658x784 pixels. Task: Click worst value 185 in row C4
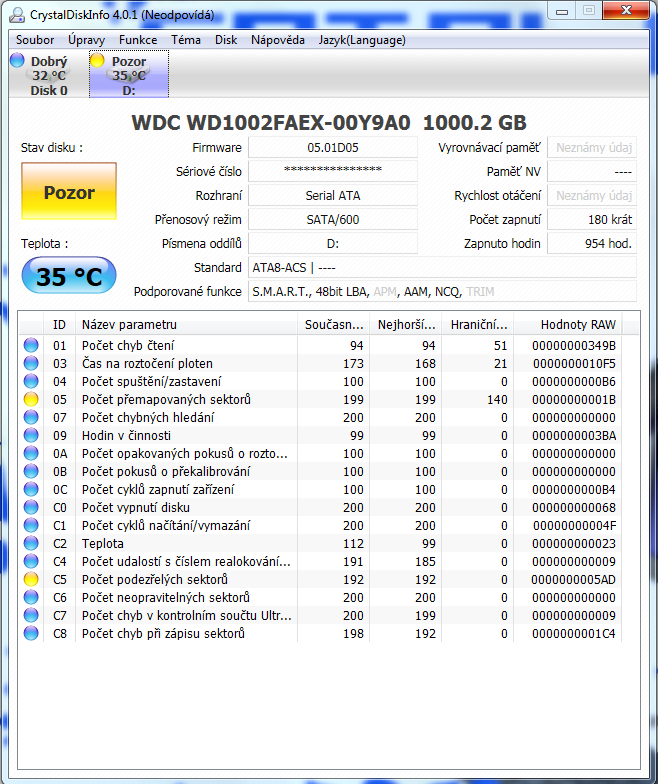[x=425, y=562]
